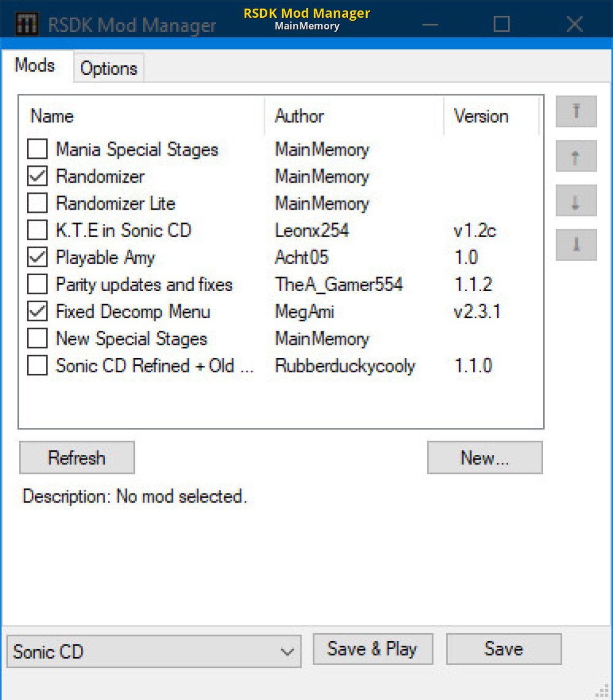The height and width of the screenshot is (700, 613).
Task: Uncheck Fixed Decomp Menu mod
Action: (37, 311)
